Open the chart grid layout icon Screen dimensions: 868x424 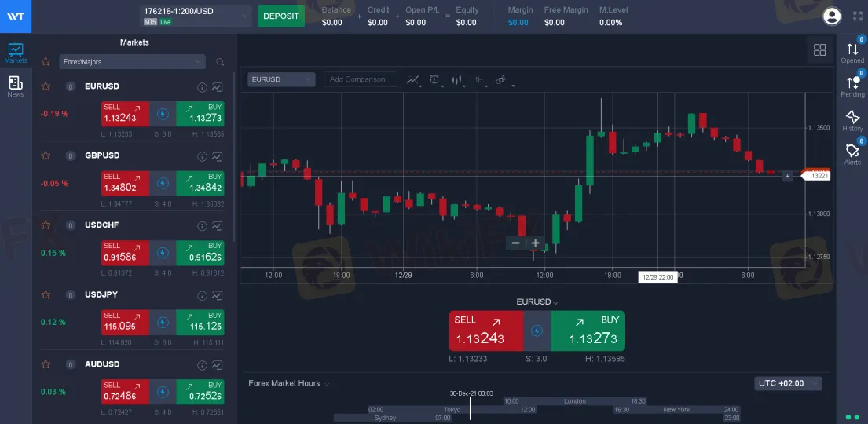[820, 49]
